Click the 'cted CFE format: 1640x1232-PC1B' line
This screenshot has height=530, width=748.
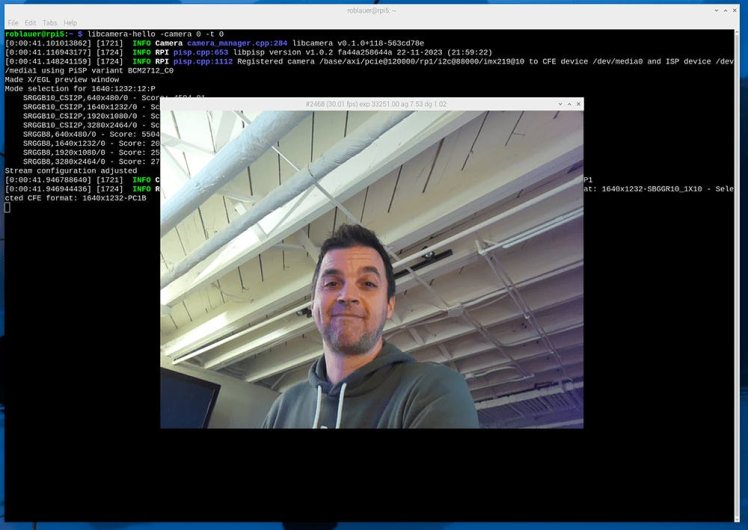(75, 197)
